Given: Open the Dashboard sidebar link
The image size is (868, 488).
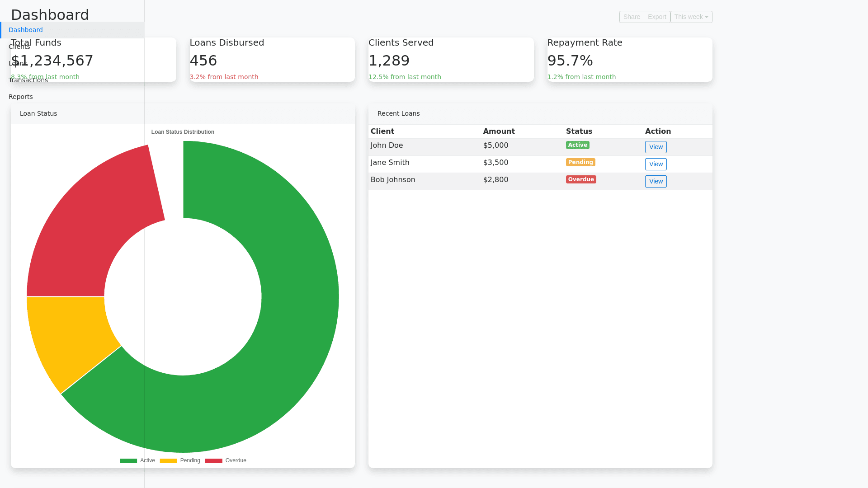Looking at the screenshot, I should 26,30.
